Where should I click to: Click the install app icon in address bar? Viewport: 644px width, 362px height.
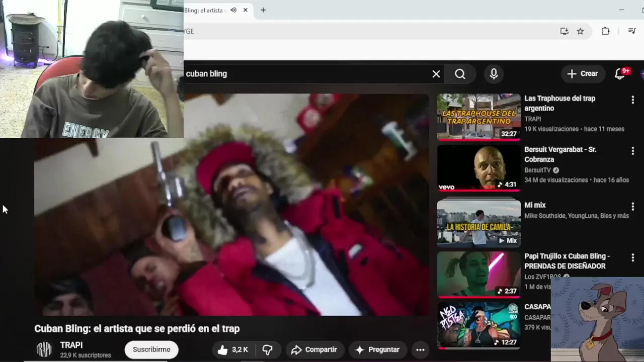point(565,31)
